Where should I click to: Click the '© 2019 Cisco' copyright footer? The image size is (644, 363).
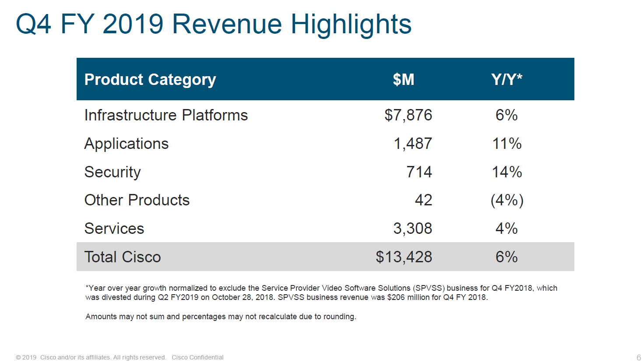click(x=91, y=357)
